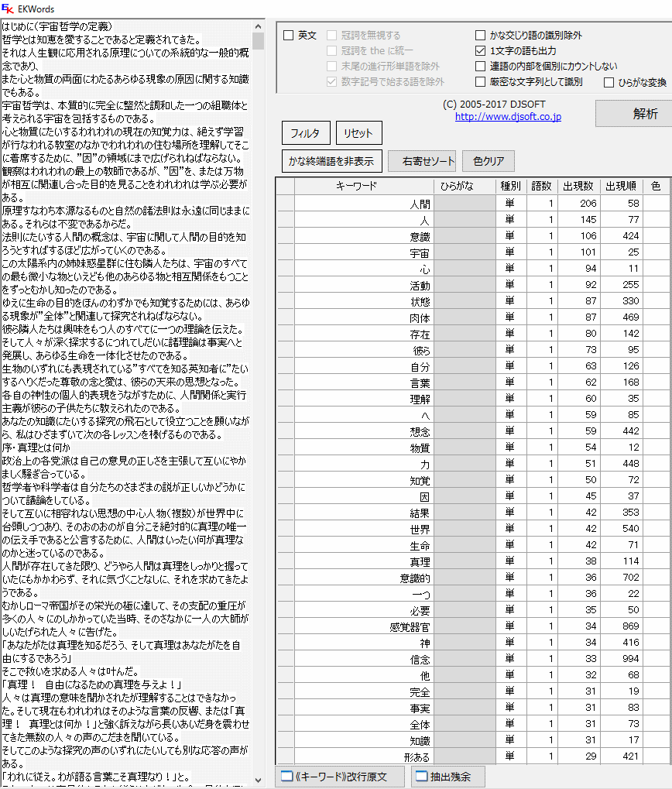The height and width of the screenshot is (789, 672).
Task: Select the 活動 keyword cell
Action: 364,285
